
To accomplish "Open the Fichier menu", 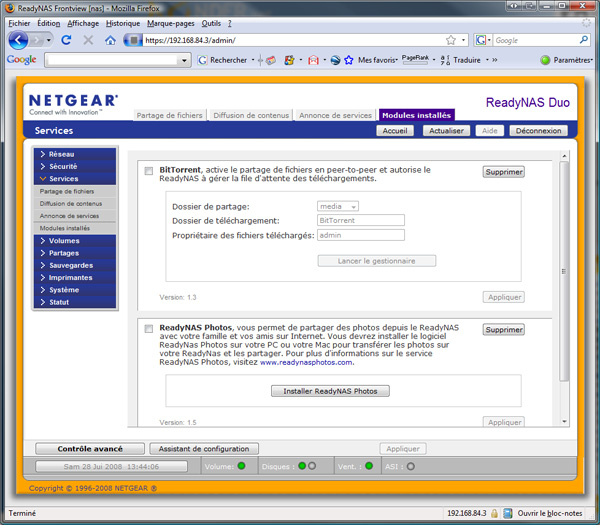I will [19, 23].
